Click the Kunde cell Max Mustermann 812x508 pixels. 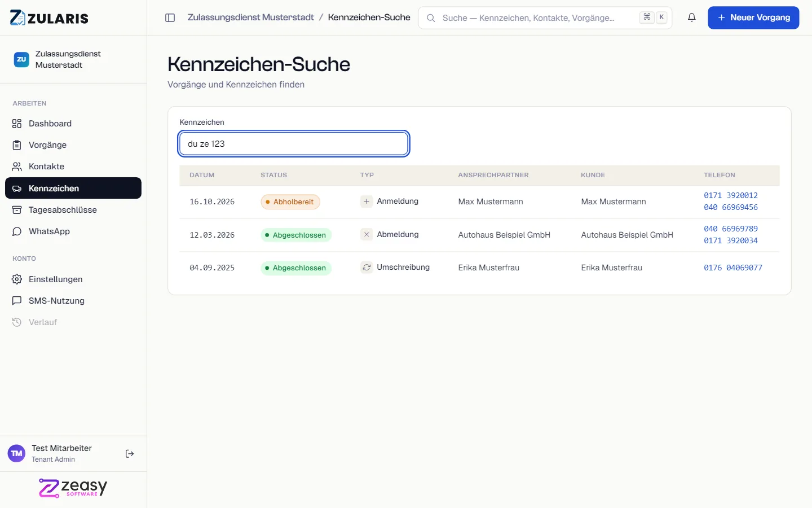point(614,202)
